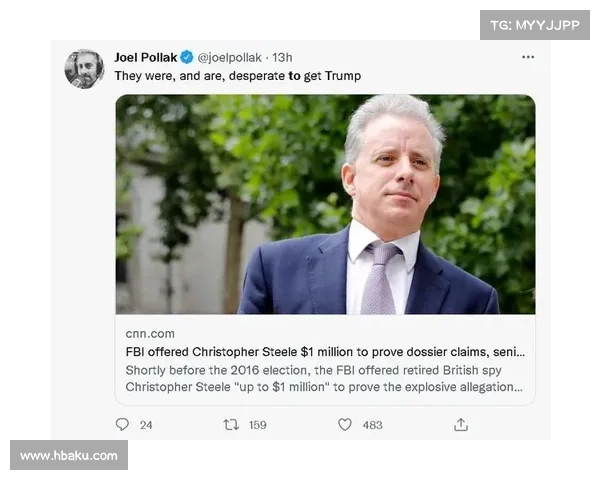Click the share upload icon

tap(461, 424)
